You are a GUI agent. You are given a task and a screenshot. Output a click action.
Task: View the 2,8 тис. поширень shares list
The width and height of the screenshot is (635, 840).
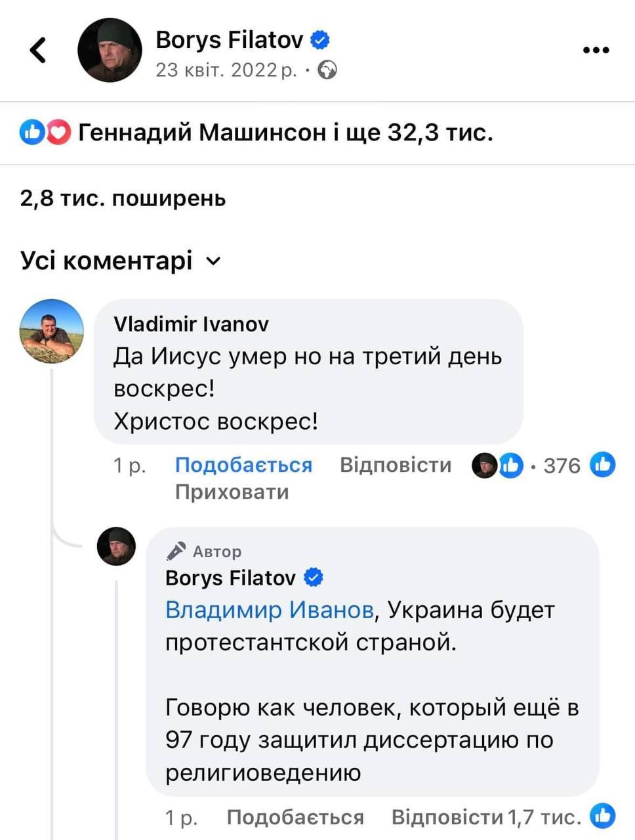click(x=123, y=198)
